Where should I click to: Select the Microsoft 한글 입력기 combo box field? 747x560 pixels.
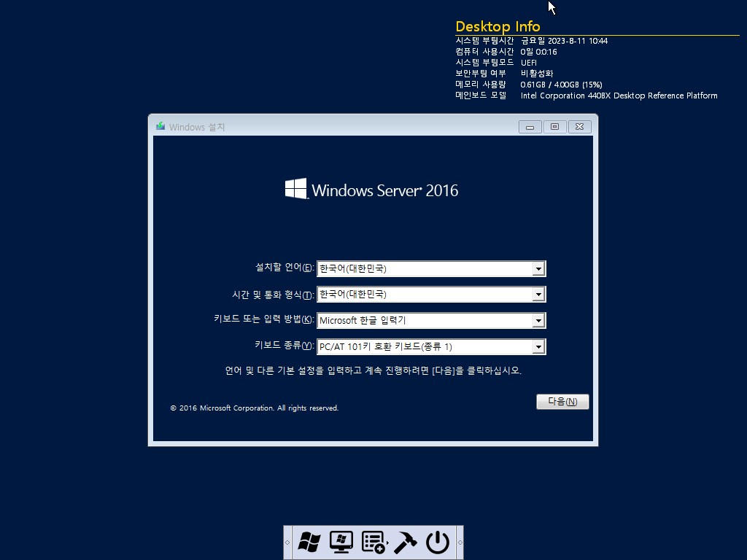click(x=431, y=321)
